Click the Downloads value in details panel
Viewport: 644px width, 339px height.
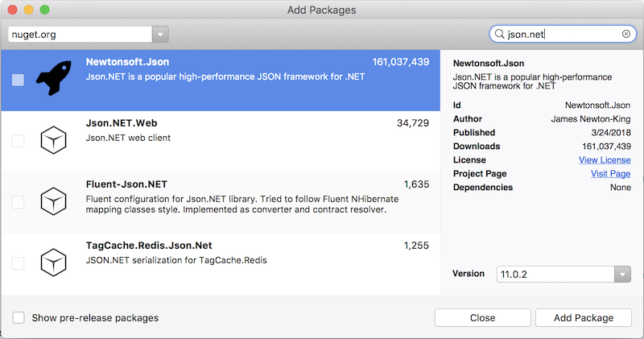(606, 146)
